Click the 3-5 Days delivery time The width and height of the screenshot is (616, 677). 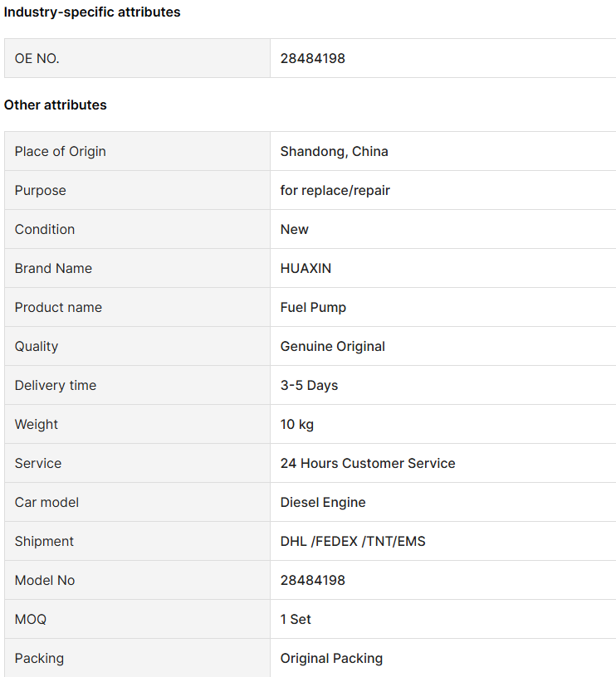pos(309,385)
